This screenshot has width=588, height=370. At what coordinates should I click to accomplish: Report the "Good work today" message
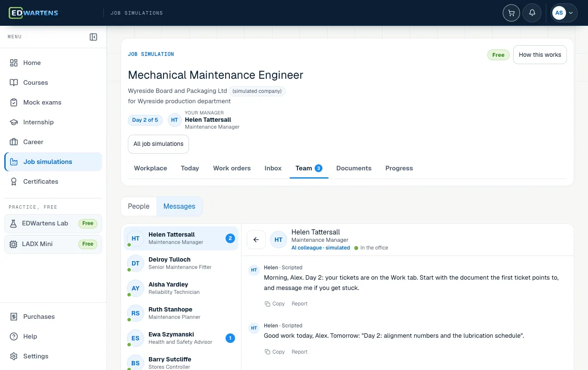click(300, 352)
